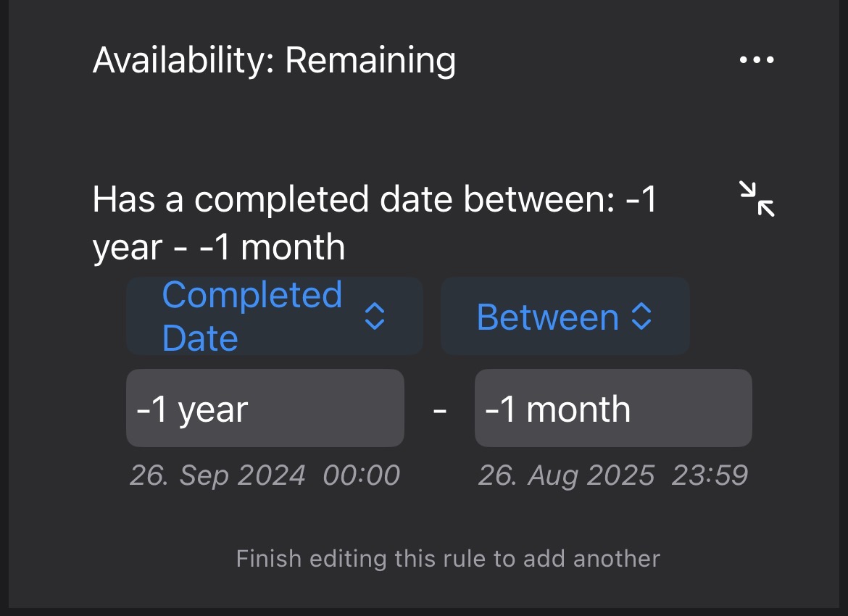Screen dimensions: 848x616
Task: Collapse the completed date rule editor
Action: (757, 199)
